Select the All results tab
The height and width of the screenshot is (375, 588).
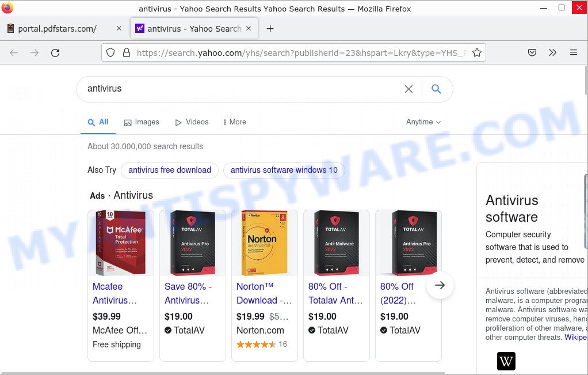[x=98, y=122]
